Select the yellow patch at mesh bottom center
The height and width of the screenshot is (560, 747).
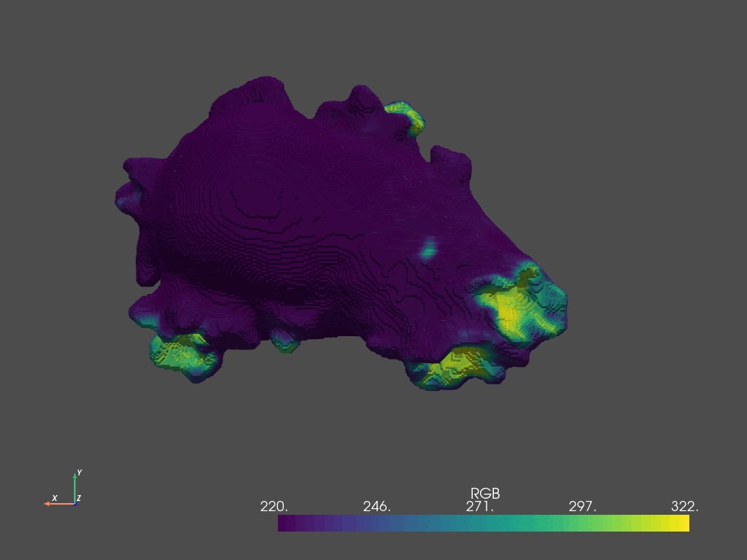click(450, 366)
